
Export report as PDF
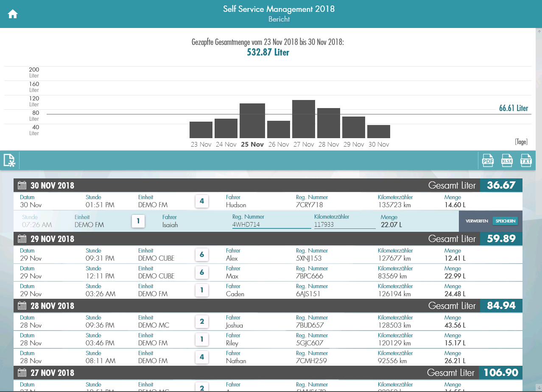pyautogui.click(x=488, y=161)
